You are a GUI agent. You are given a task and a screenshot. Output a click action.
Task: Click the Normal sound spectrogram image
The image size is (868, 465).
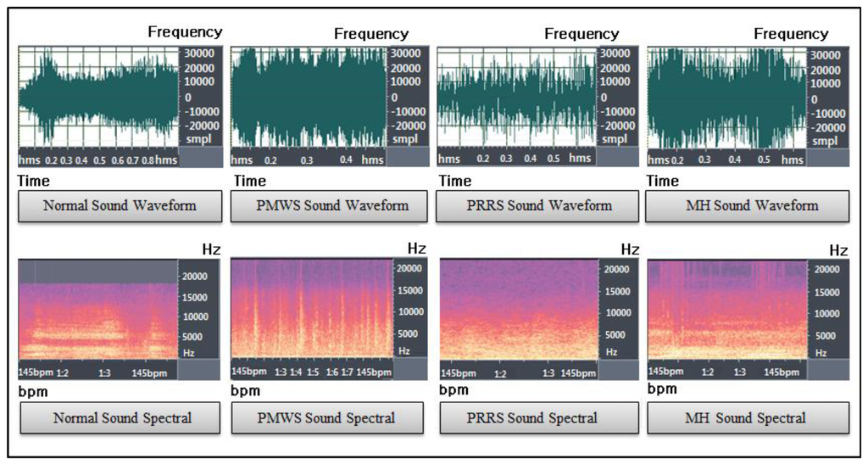coord(97,310)
